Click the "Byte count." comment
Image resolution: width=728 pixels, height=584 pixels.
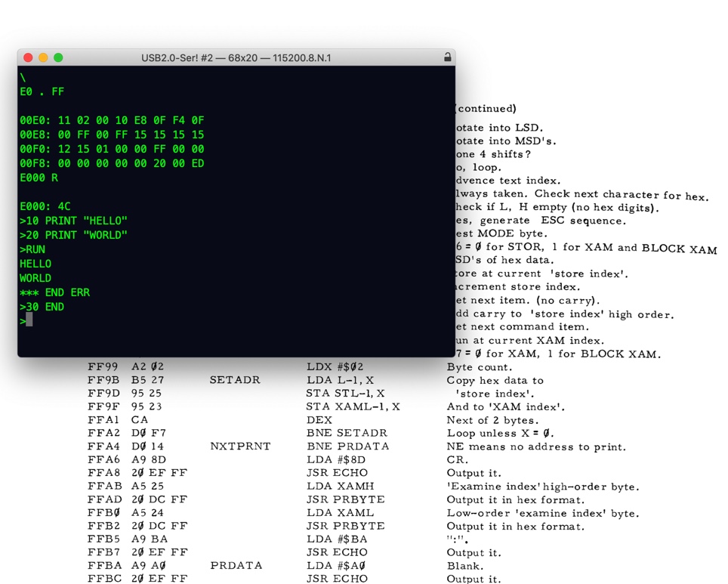pos(479,367)
